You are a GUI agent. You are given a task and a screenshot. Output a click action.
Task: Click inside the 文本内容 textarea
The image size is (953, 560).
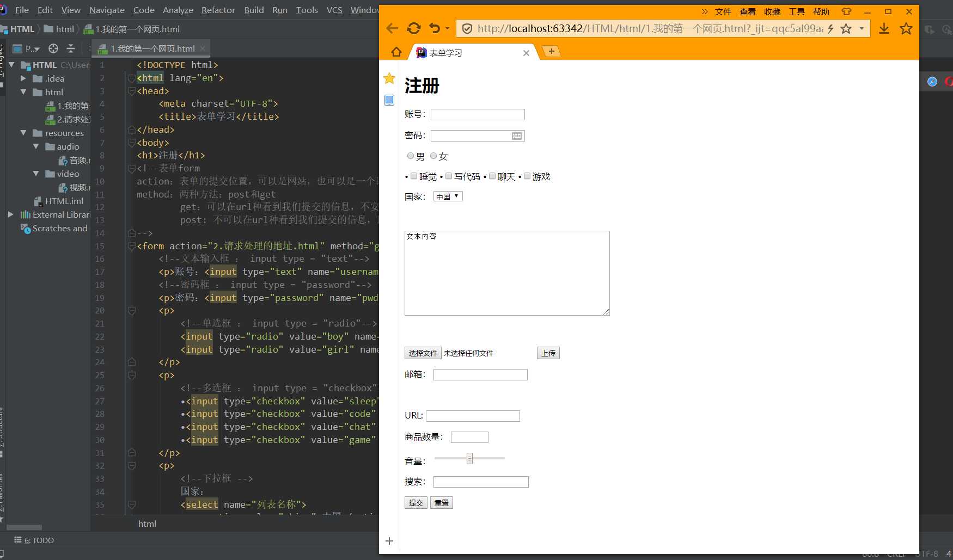pos(507,273)
